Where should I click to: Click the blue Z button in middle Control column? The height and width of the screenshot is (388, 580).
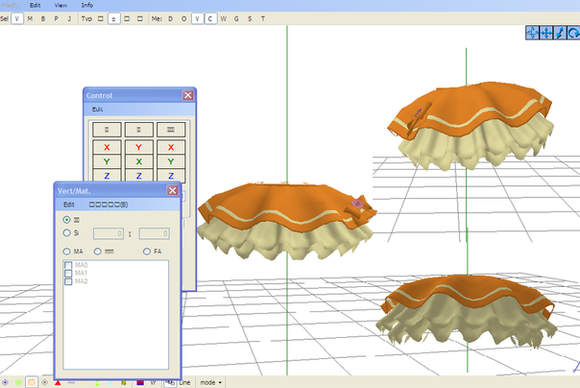click(139, 175)
